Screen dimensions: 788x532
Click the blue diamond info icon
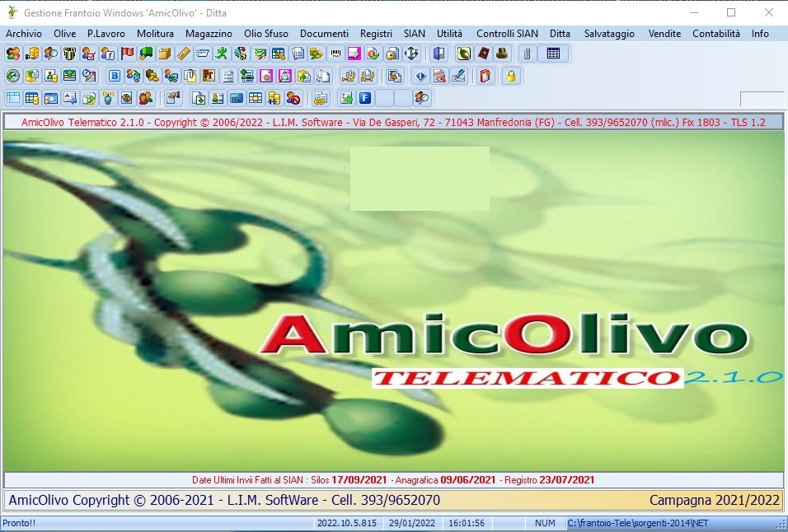420,76
